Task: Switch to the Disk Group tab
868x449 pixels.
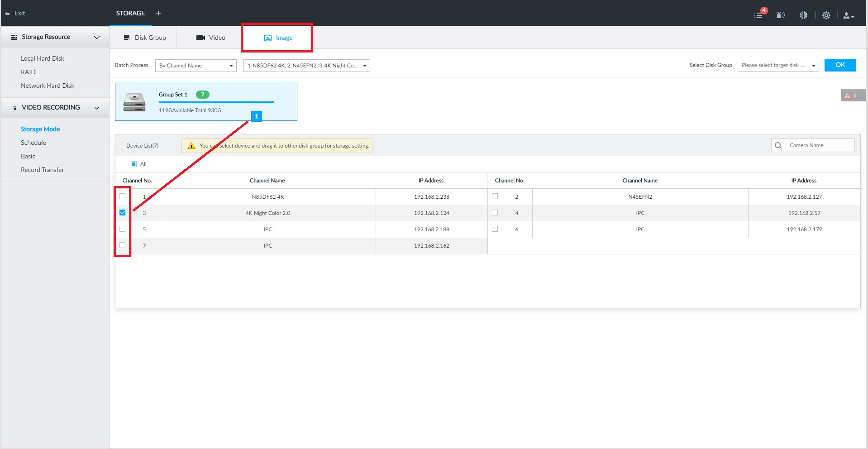Action: [x=145, y=38]
